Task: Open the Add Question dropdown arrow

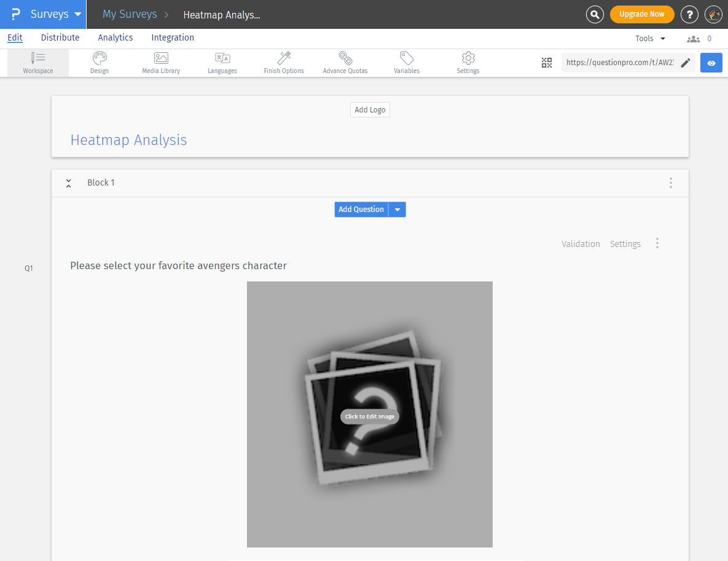Action: pos(397,209)
